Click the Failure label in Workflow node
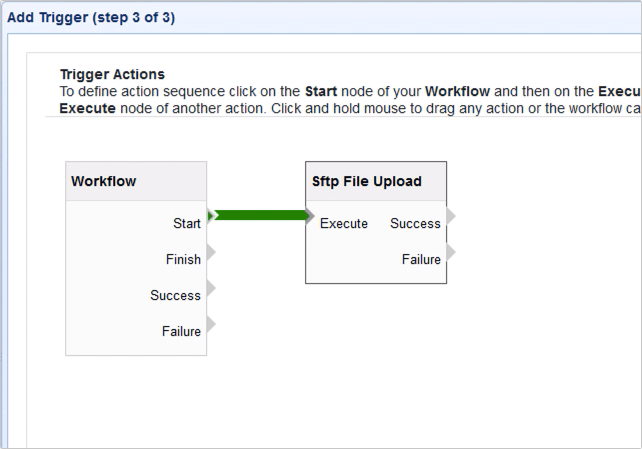642x449 pixels. 181,332
